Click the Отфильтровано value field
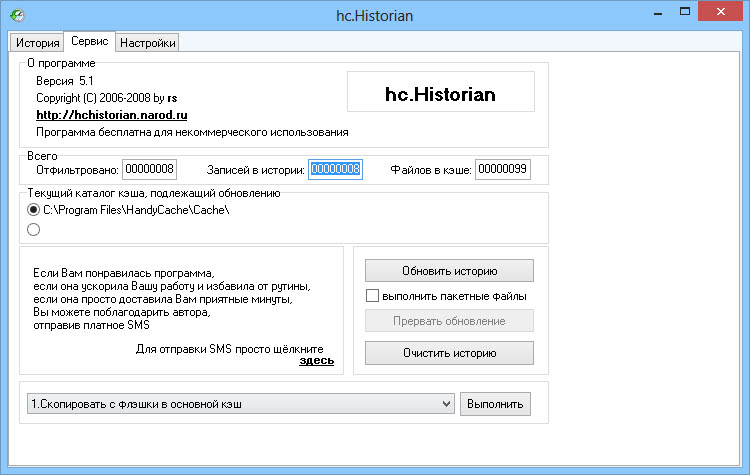Image resolution: width=750 pixels, height=475 pixels. pos(149,169)
